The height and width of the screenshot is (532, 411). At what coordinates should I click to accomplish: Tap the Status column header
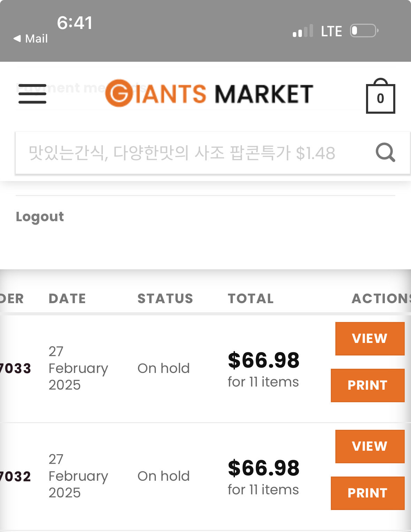[165, 299]
